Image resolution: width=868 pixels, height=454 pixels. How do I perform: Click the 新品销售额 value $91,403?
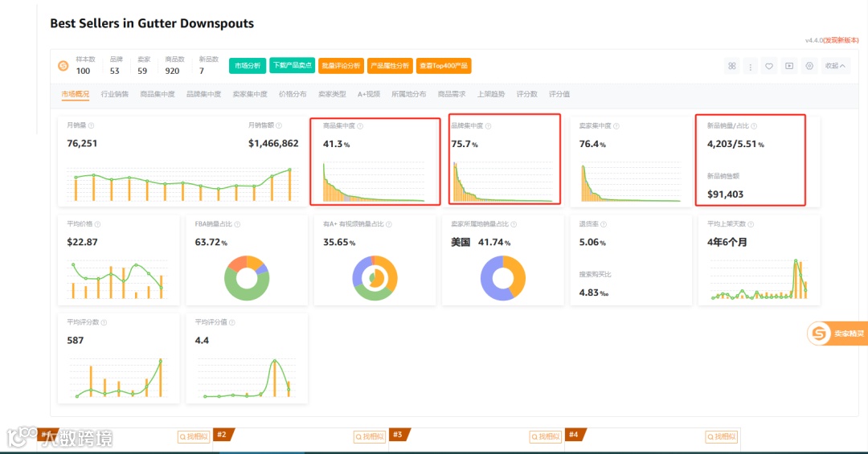pos(725,194)
